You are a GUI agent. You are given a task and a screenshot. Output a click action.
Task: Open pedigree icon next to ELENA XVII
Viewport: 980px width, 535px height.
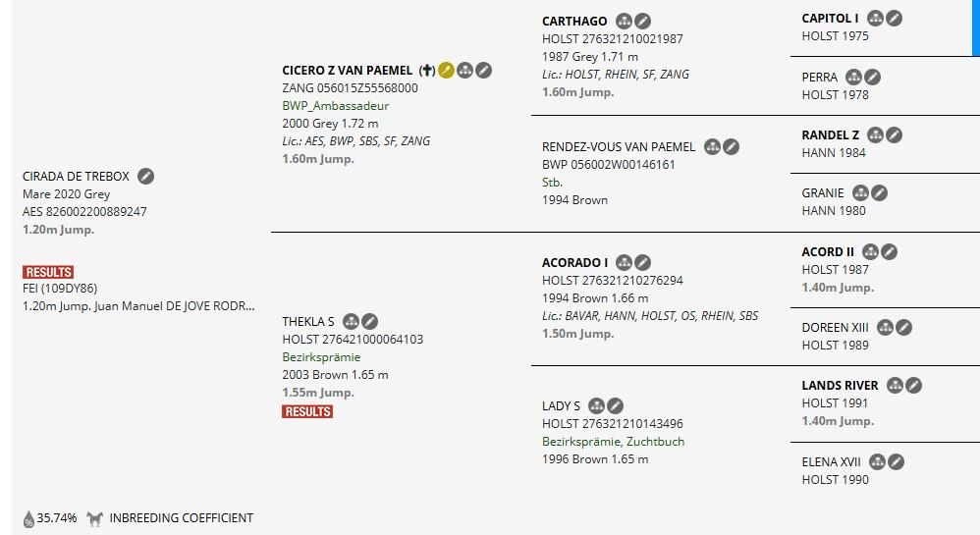click(877, 462)
